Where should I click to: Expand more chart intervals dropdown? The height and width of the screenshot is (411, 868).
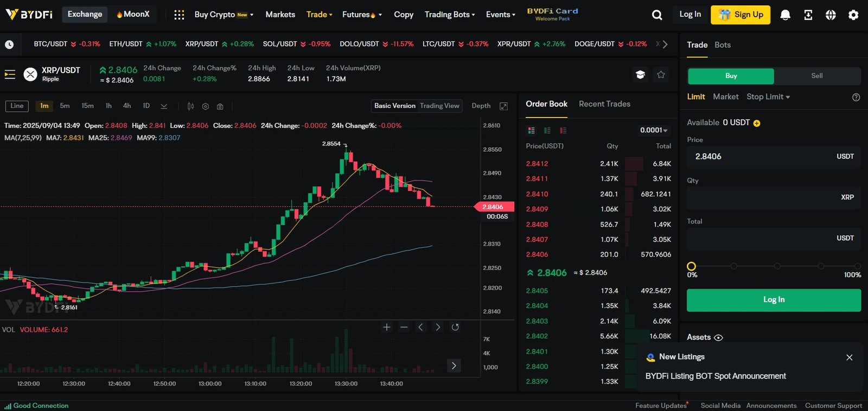point(164,106)
